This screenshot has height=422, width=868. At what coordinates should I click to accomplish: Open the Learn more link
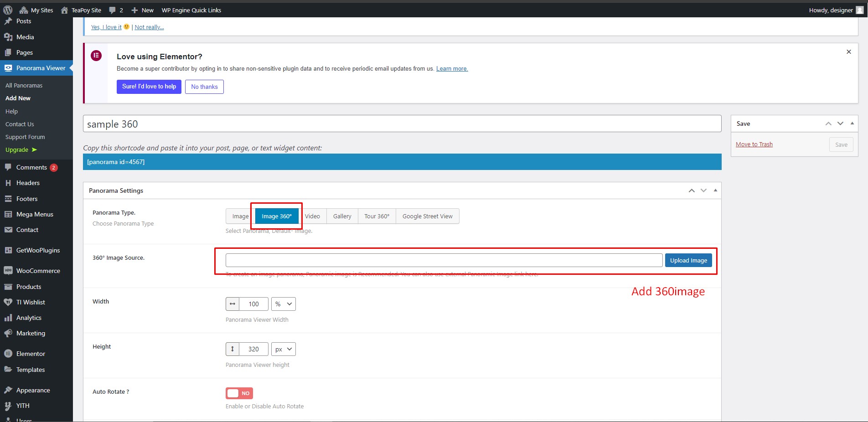point(452,69)
